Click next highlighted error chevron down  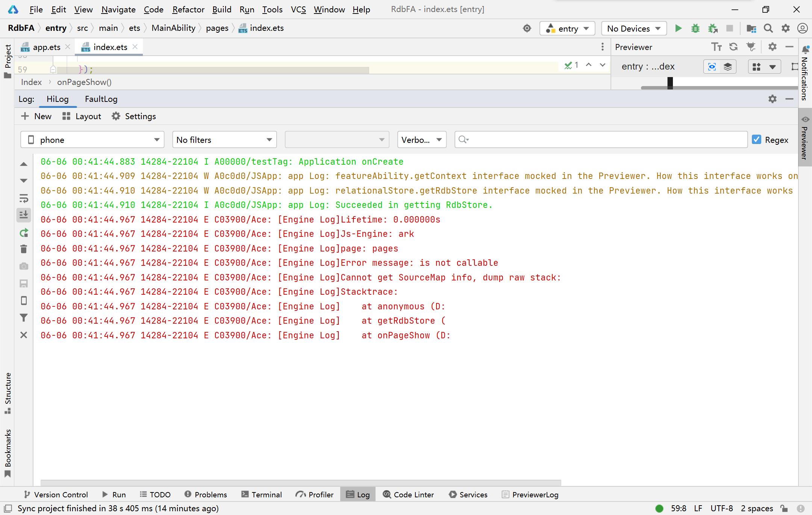603,65
